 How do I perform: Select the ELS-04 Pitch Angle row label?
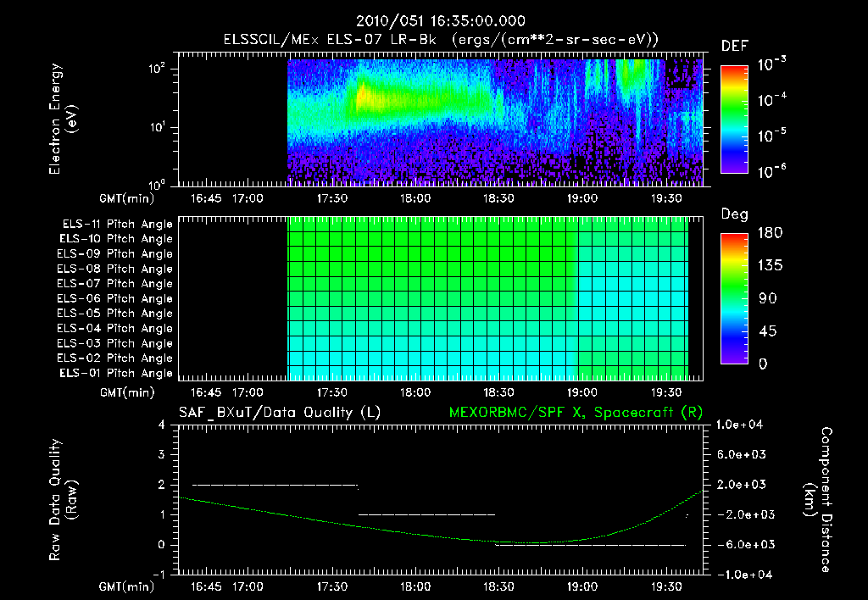click(114, 328)
